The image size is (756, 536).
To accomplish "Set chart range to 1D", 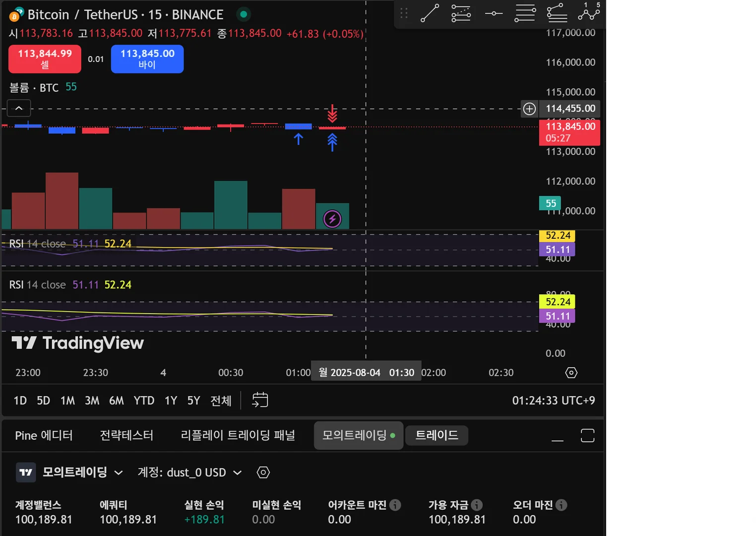I will (20, 401).
